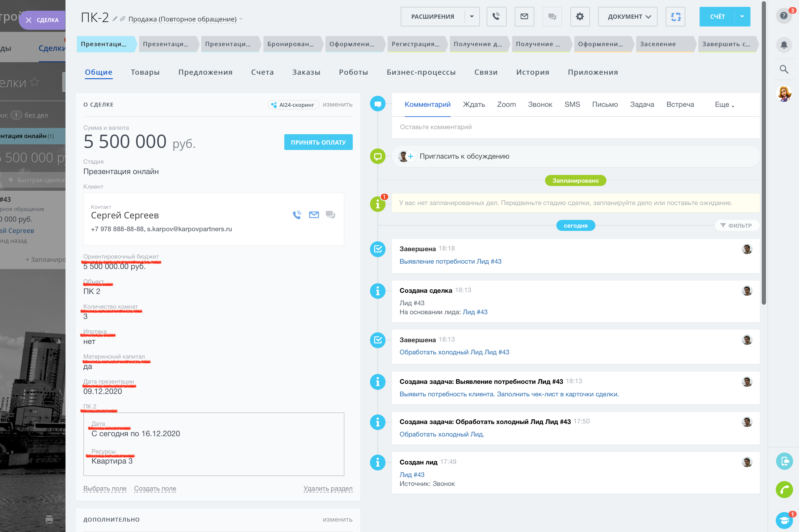Select the Звонок timeline tab
Screen dimensions: 799x532
pyautogui.click(x=540, y=105)
